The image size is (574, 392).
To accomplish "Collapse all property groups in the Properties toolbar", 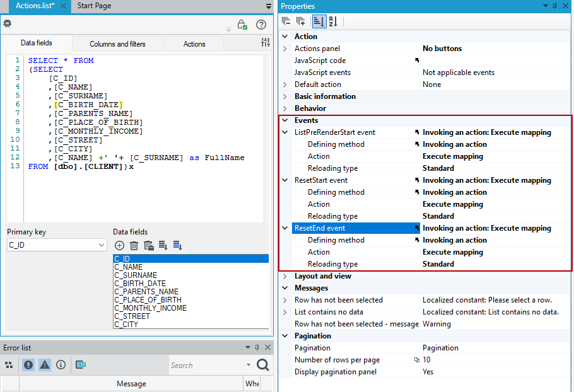I will pyautogui.click(x=286, y=21).
